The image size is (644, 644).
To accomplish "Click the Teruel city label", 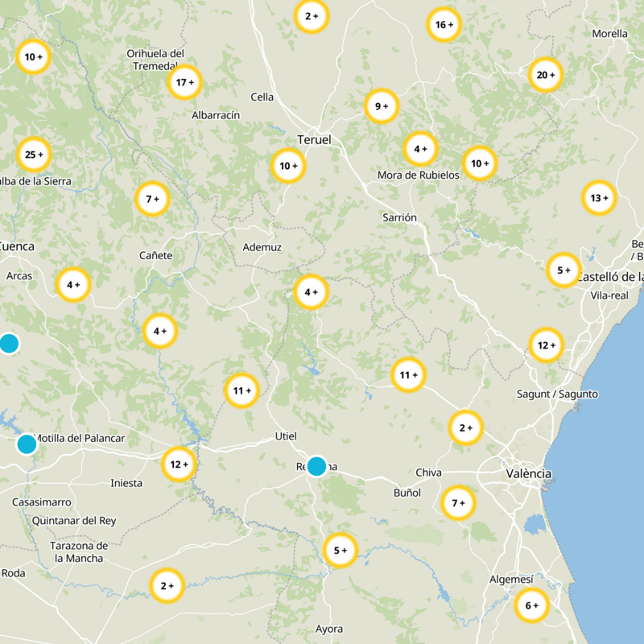I will 314,139.
